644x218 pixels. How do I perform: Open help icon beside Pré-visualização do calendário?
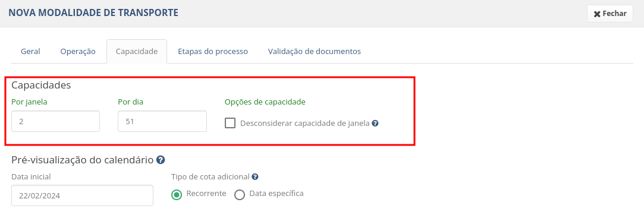pos(161,160)
